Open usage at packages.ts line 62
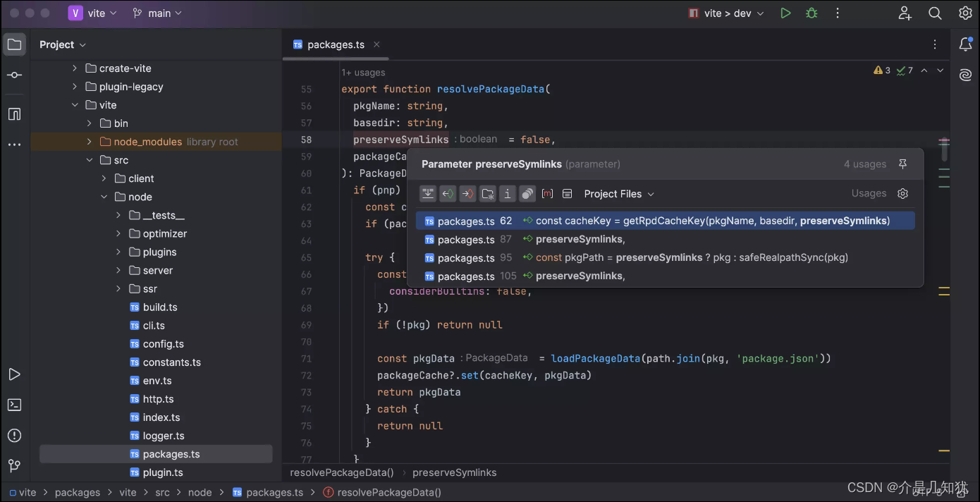Viewport: 980px width, 502px height. coord(665,221)
